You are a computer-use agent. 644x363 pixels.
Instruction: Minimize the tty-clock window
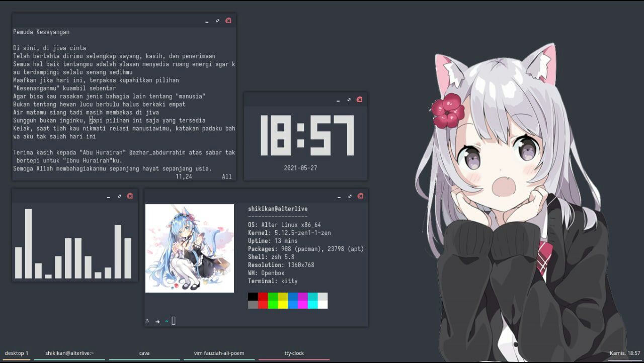(338, 101)
